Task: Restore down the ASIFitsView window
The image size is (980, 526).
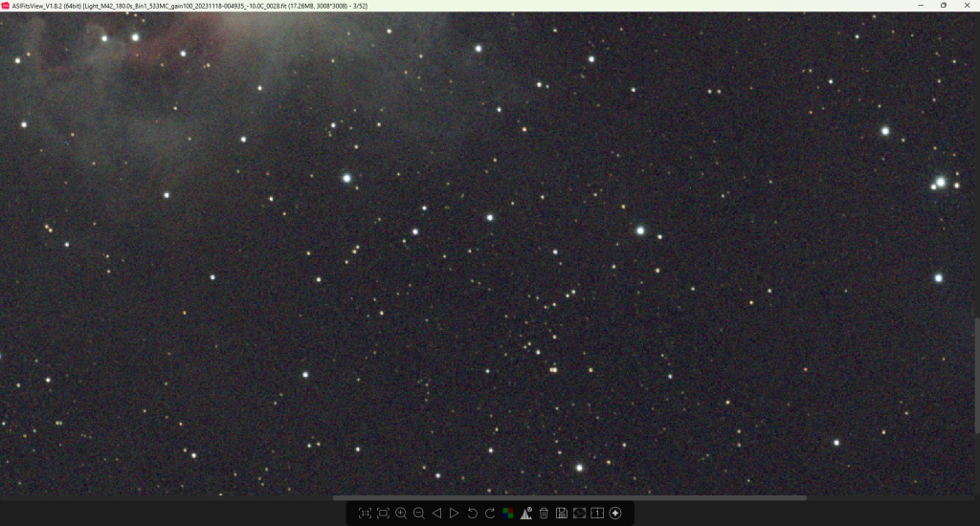Action: click(x=943, y=6)
